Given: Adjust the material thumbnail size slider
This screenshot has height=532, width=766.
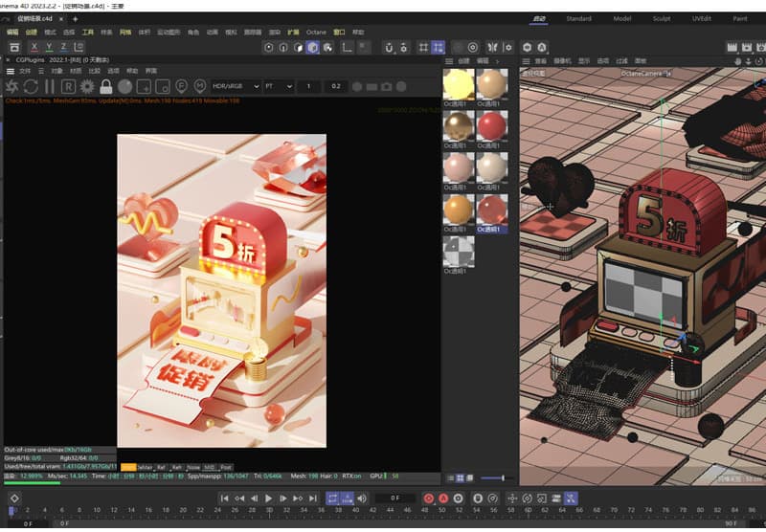Looking at the screenshot, I should (x=496, y=478).
